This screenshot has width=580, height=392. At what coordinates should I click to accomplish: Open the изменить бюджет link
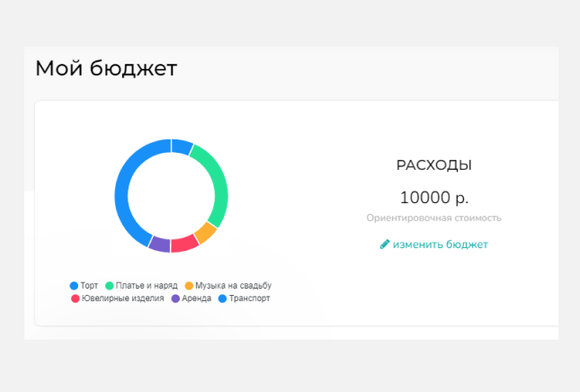440,245
